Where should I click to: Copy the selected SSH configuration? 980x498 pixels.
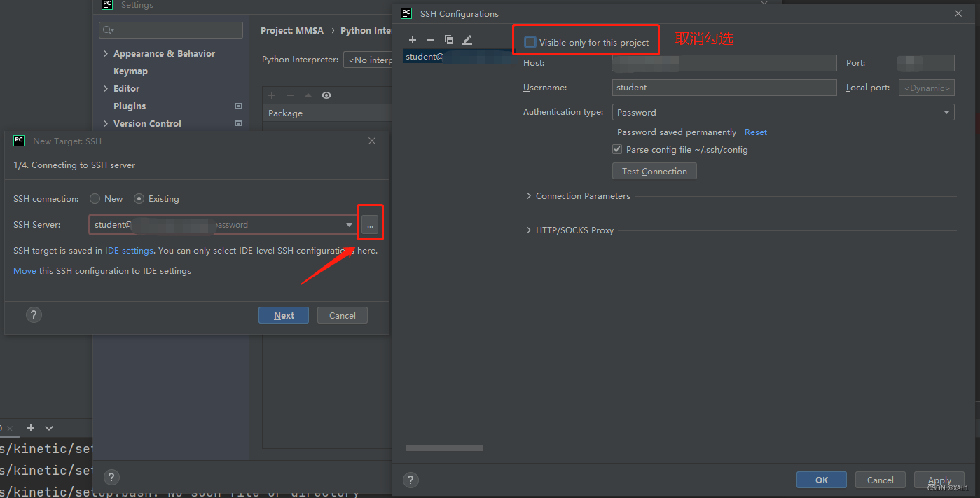pos(449,41)
